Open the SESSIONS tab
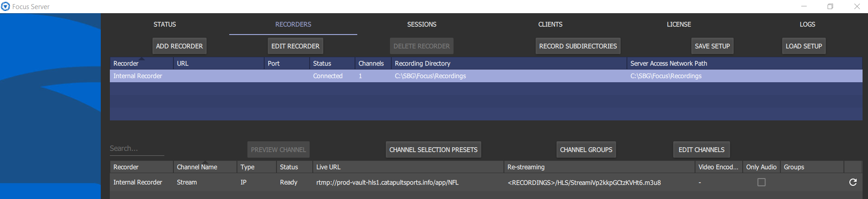The image size is (868, 199). (x=422, y=25)
